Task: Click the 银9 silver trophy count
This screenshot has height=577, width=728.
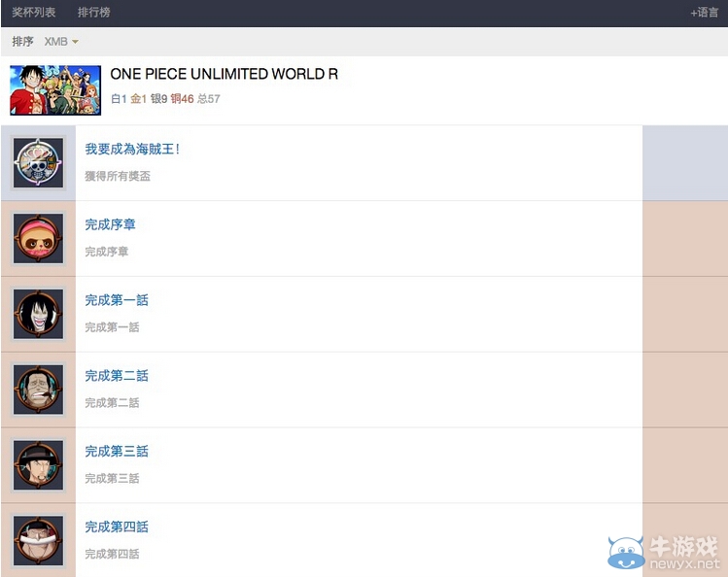Action: coord(158,98)
